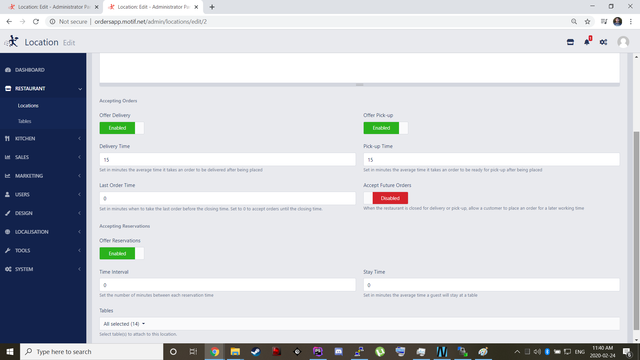
Task: Click the browser address bar URL
Action: coord(151,22)
